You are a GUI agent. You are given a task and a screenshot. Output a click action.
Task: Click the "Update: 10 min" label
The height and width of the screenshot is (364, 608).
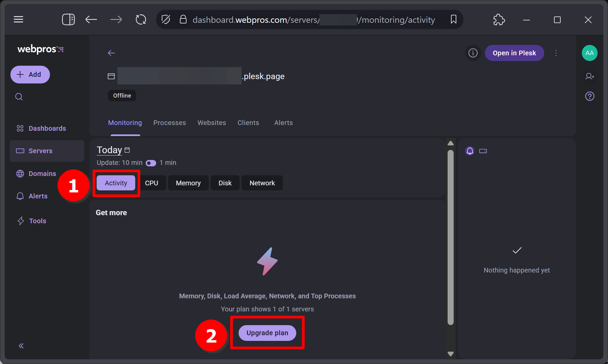(x=119, y=163)
